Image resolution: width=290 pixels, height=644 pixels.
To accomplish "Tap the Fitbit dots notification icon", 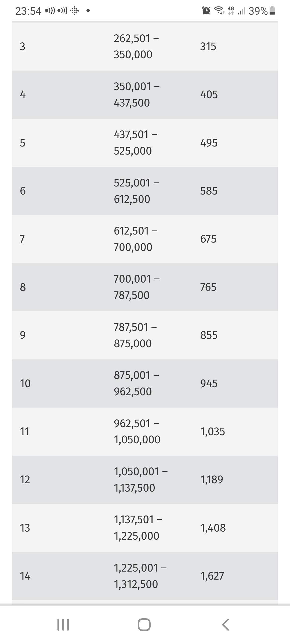I will coord(75,11).
